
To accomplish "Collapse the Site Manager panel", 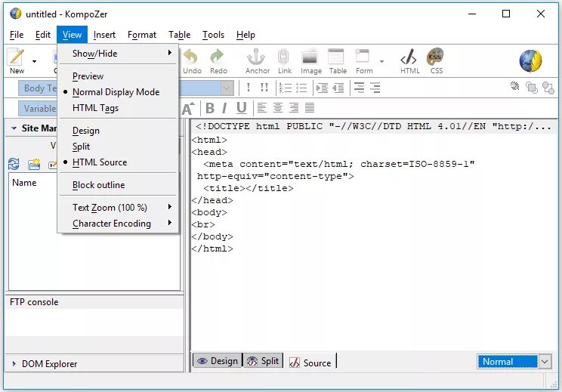I will (14, 128).
